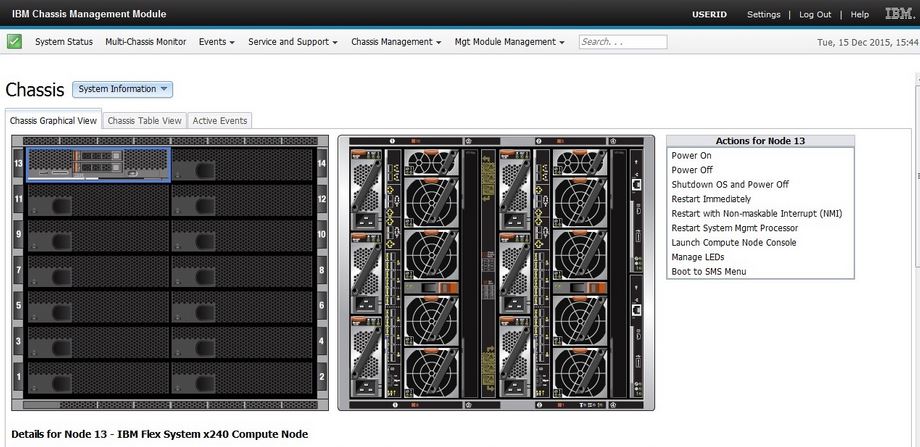Switch to the Chassis Table View tab
The width and height of the screenshot is (920, 447).
pyautogui.click(x=144, y=121)
